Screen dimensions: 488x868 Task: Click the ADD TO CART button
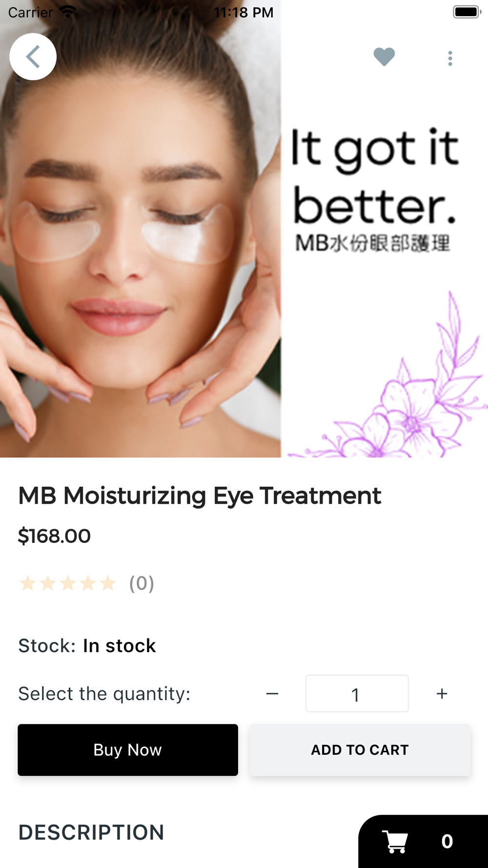(x=360, y=750)
